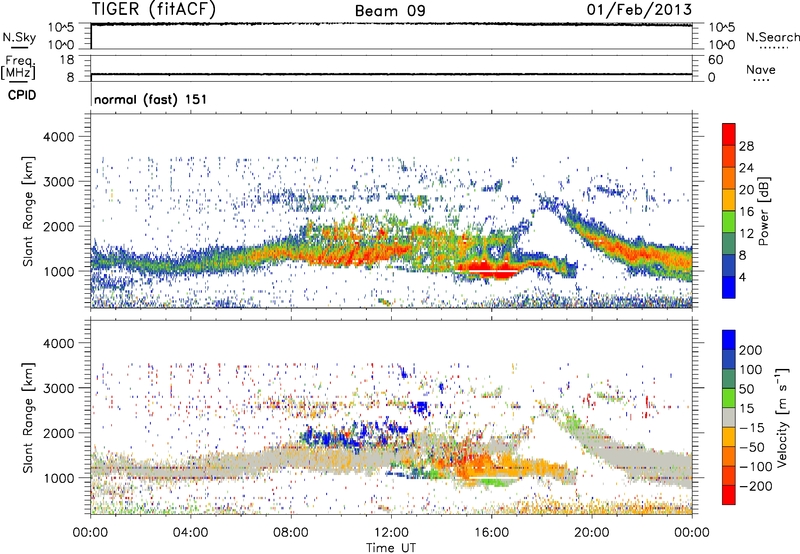The image size is (800, 554).
Task: Click the '28' value on power scale
Action: point(746,146)
